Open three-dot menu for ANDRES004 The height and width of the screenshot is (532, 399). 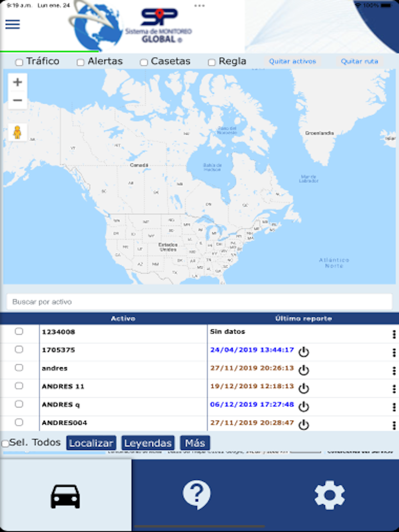[x=394, y=425]
